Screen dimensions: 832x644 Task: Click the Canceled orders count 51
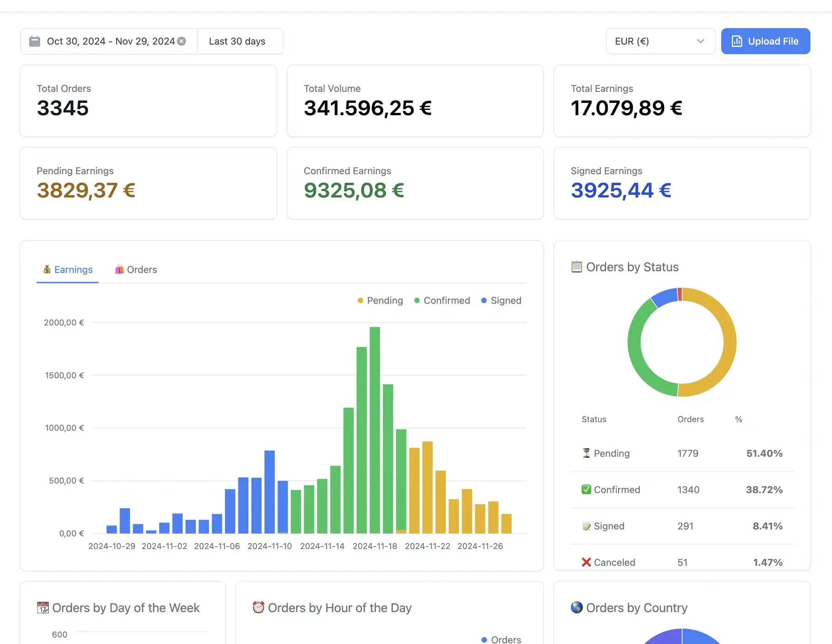[x=683, y=562]
